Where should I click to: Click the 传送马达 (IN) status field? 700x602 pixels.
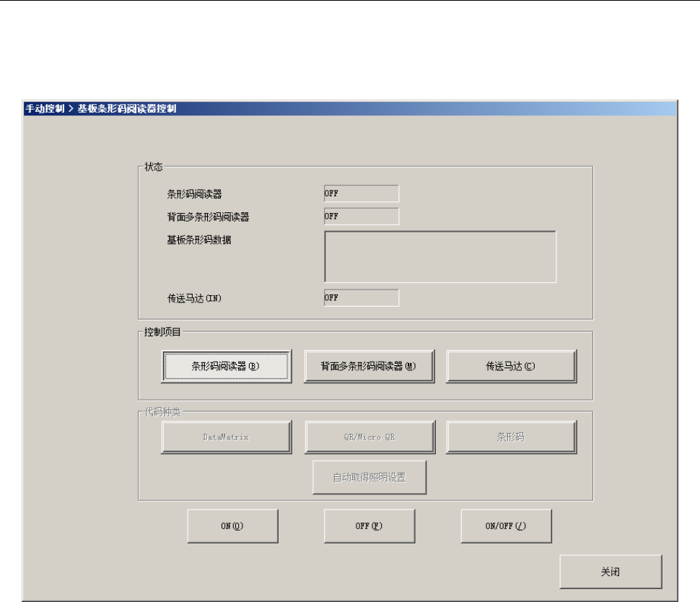click(x=361, y=298)
